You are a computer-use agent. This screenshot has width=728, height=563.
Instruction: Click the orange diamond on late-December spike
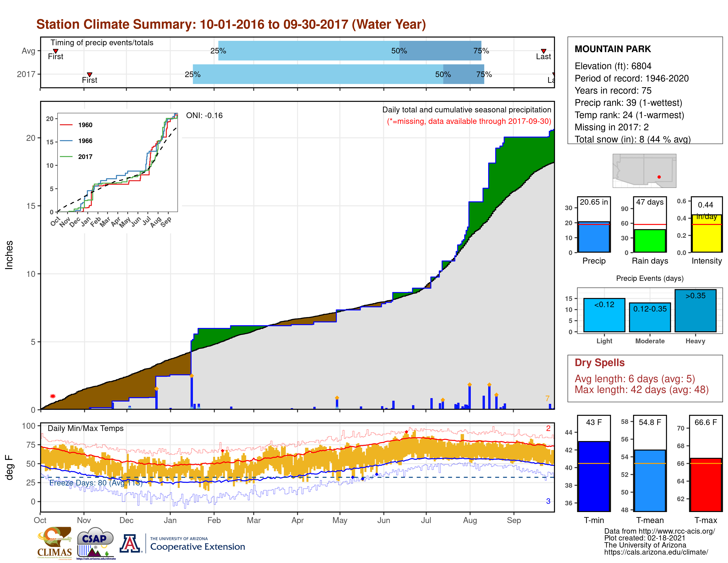156,389
